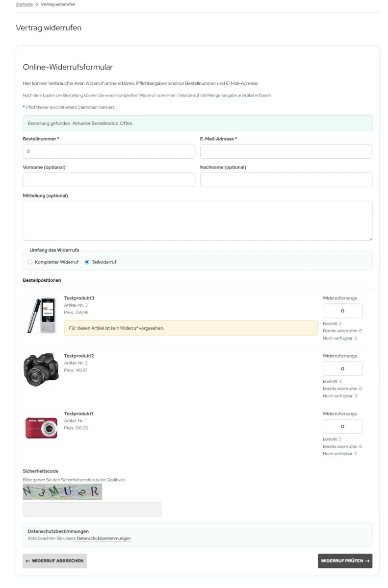Click the Testprodukt1 red camera thumbnail
The width and height of the screenshot is (388, 588).
click(41, 427)
